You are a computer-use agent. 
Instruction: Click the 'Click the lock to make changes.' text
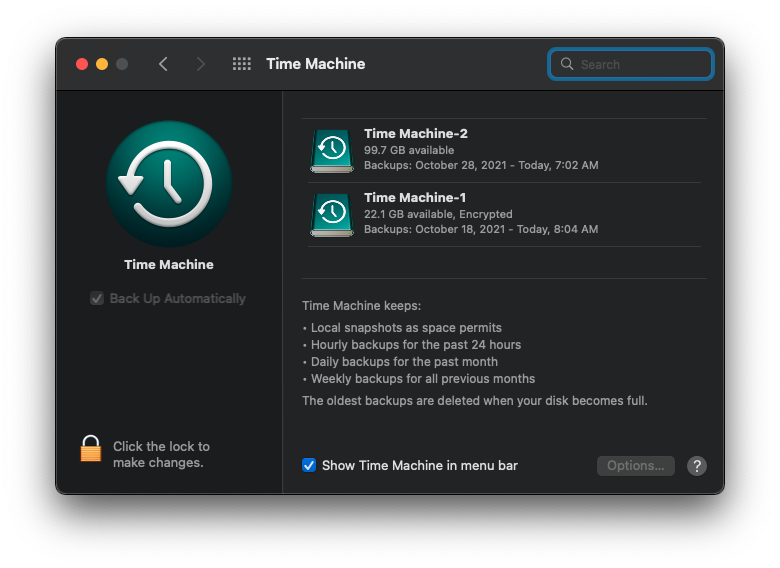coord(161,454)
